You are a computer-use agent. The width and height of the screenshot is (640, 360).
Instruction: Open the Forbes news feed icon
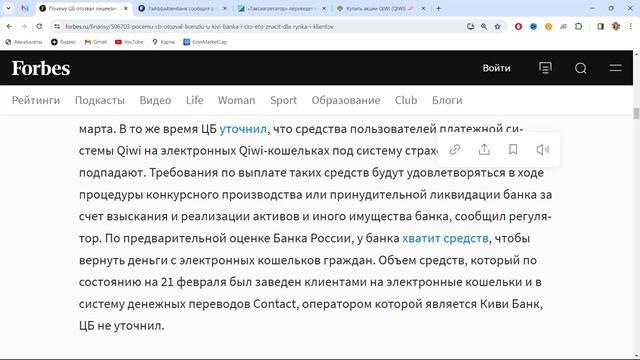(545, 68)
